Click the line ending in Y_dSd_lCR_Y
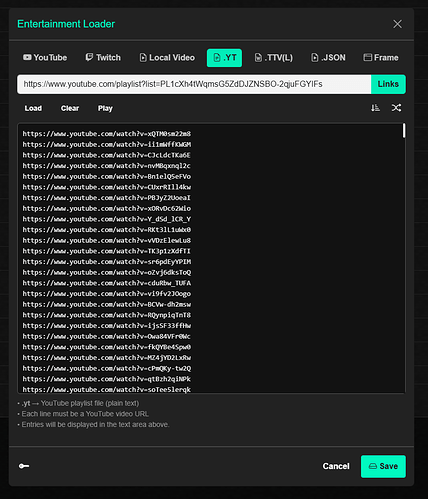Viewport: 428px width, 499px height. [107, 219]
